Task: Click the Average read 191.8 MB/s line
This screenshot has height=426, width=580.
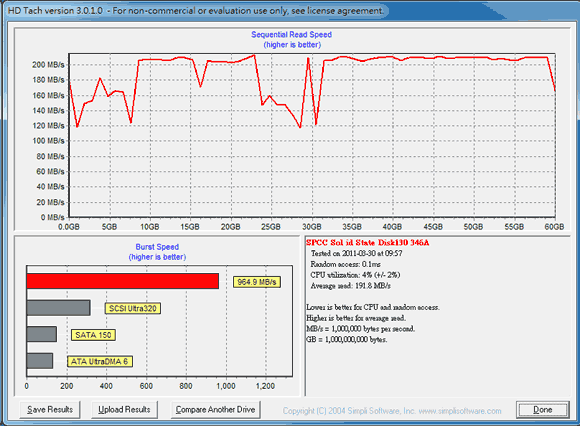Action: pos(351,286)
